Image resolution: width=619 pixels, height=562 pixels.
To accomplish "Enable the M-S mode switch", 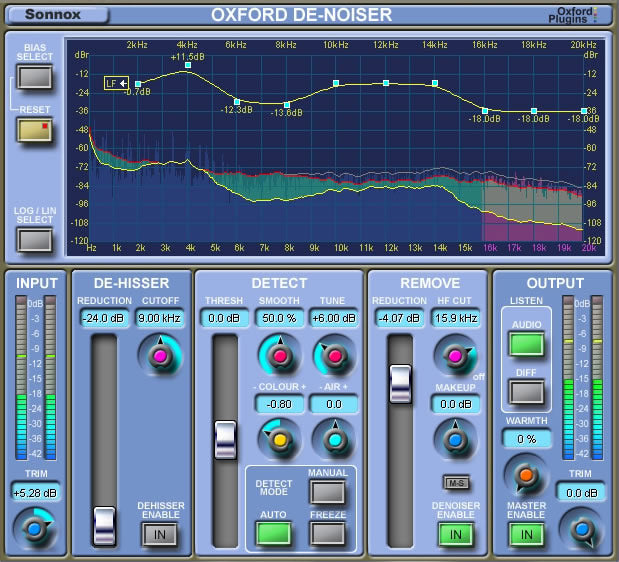I will click(x=455, y=483).
